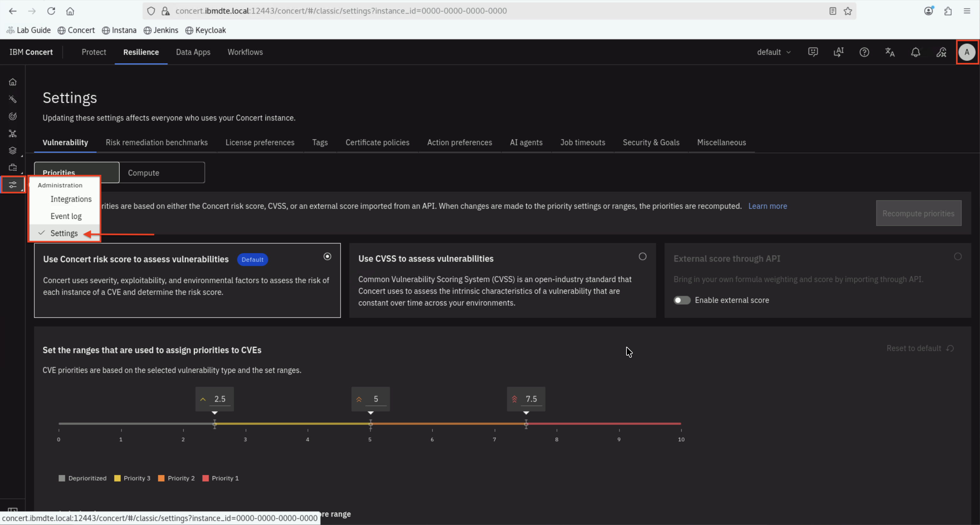Click Reset to default link
Image resolution: width=980 pixels, height=525 pixels.
[920, 348]
